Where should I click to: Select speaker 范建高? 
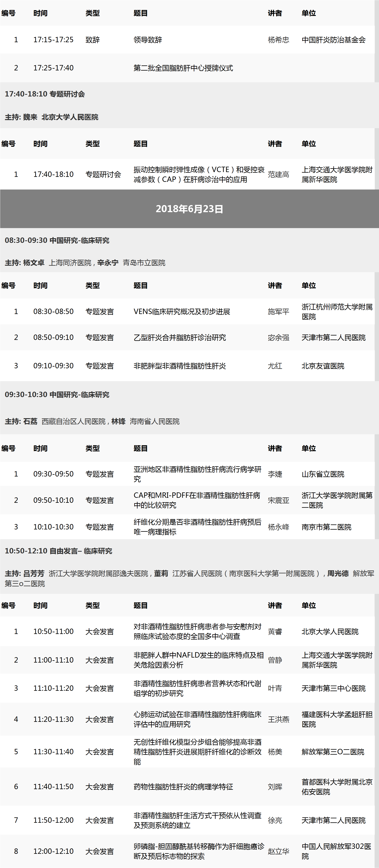(x=278, y=175)
